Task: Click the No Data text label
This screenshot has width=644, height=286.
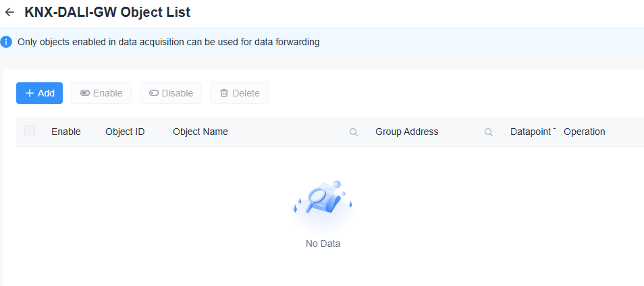Action: (323, 244)
